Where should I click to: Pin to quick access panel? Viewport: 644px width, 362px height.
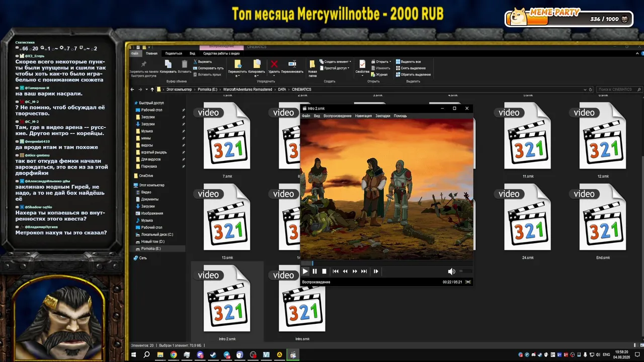143,69
